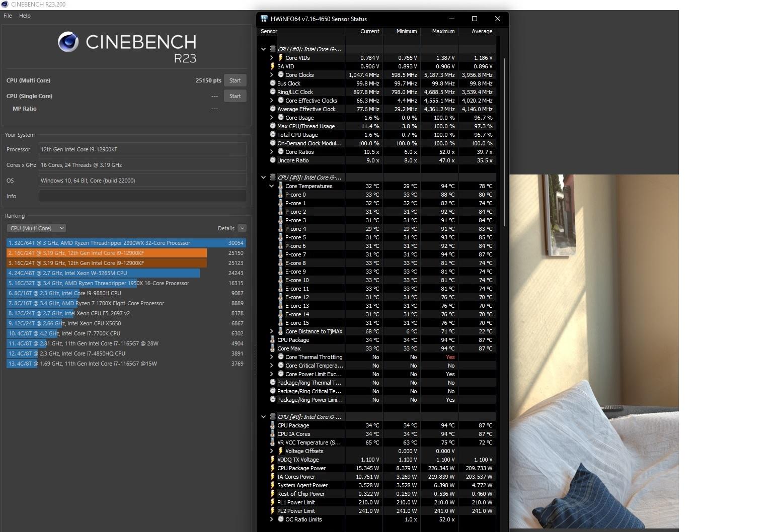Collapse the third CPU [#0] power group
The image size is (773, 532).
tap(263, 417)
